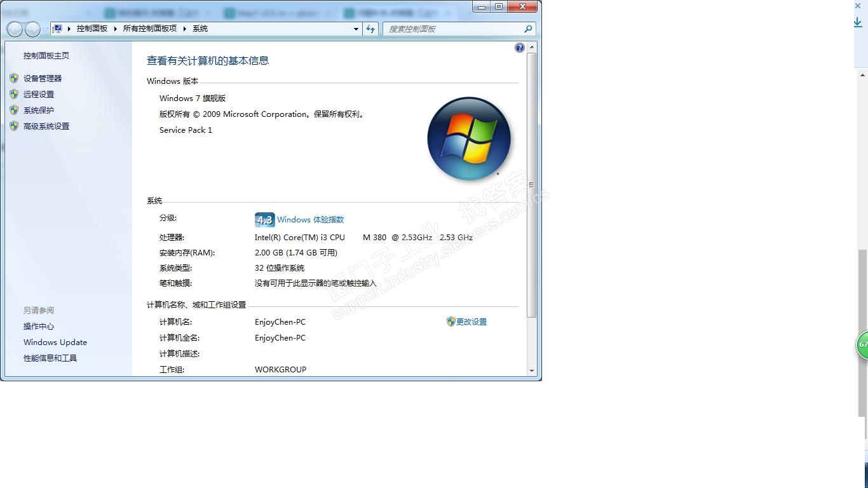Click the small X above the download arrow
This screenshot has height=488, width=868.
[x=858, y=6]
